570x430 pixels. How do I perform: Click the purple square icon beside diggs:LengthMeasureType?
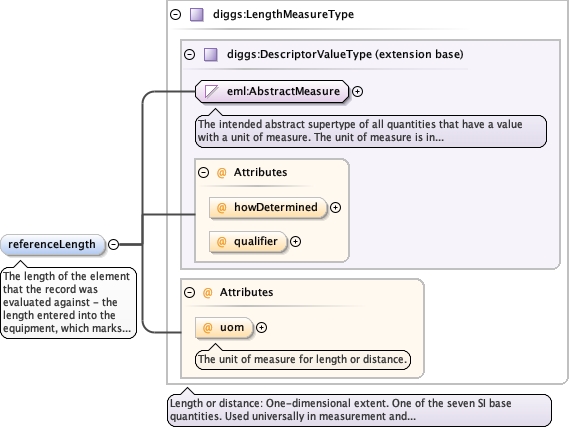[197, 15]
